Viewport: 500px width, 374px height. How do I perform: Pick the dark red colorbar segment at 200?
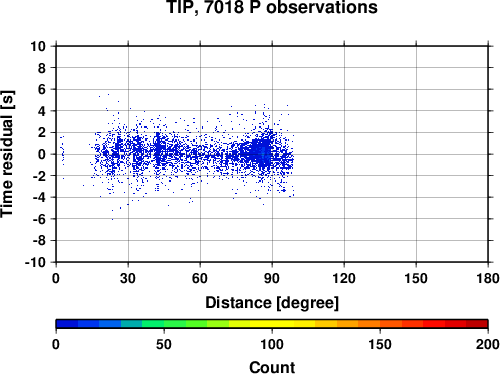pos(477,324)
